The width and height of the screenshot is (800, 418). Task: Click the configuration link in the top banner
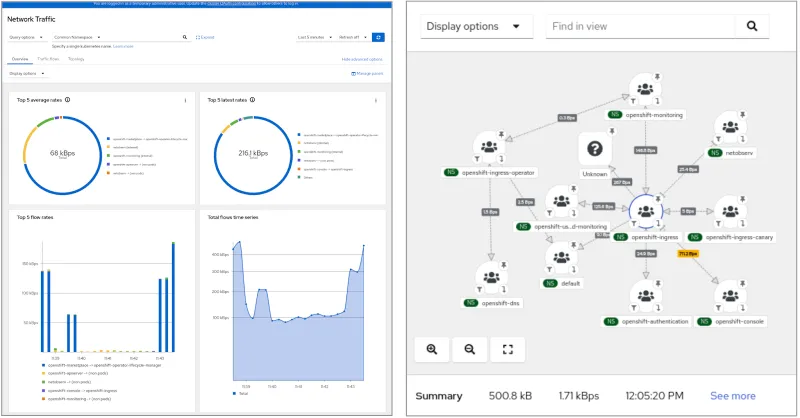pos(232,4)
